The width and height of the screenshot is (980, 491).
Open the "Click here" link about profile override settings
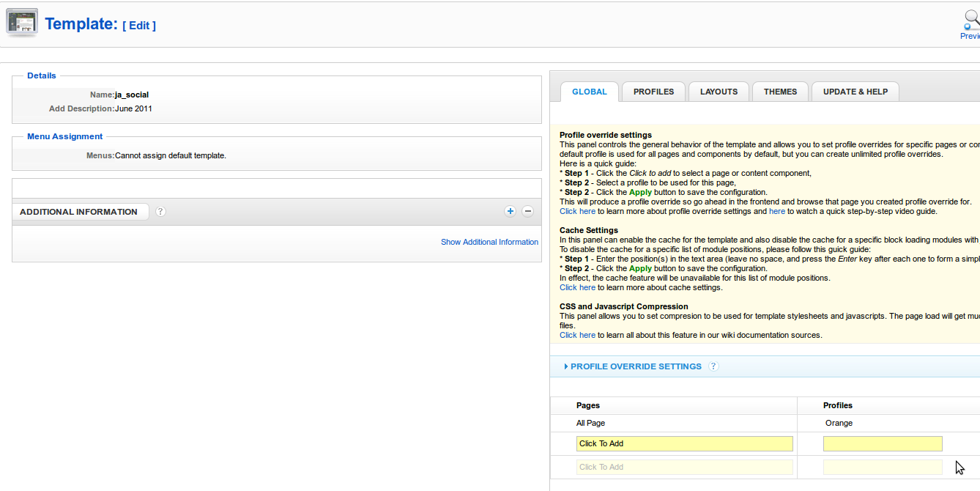577,211
